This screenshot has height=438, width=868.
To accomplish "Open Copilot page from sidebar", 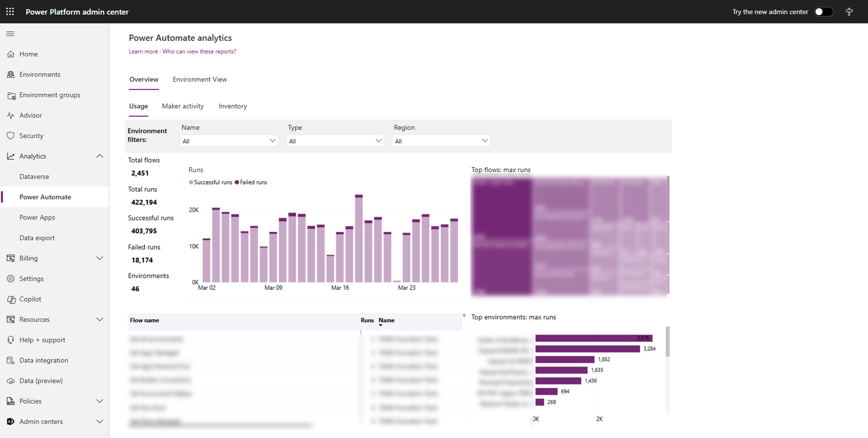I will (55, 299).
